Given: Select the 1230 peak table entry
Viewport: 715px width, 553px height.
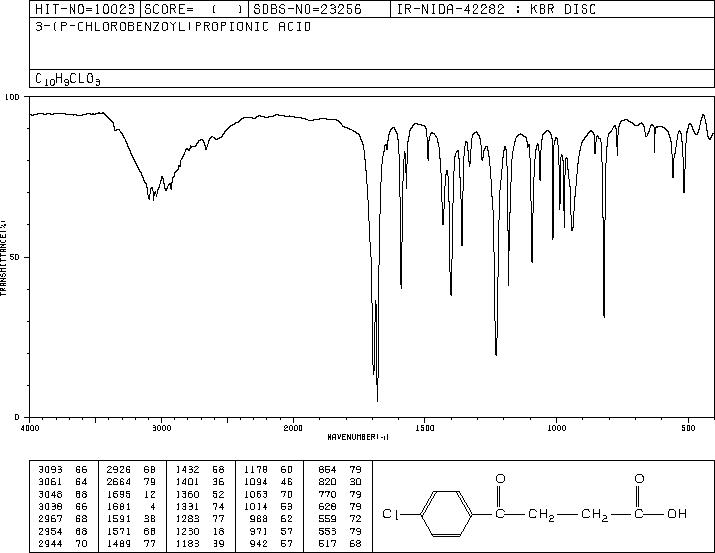Looking at the screenshot, I should coord(200,531).
